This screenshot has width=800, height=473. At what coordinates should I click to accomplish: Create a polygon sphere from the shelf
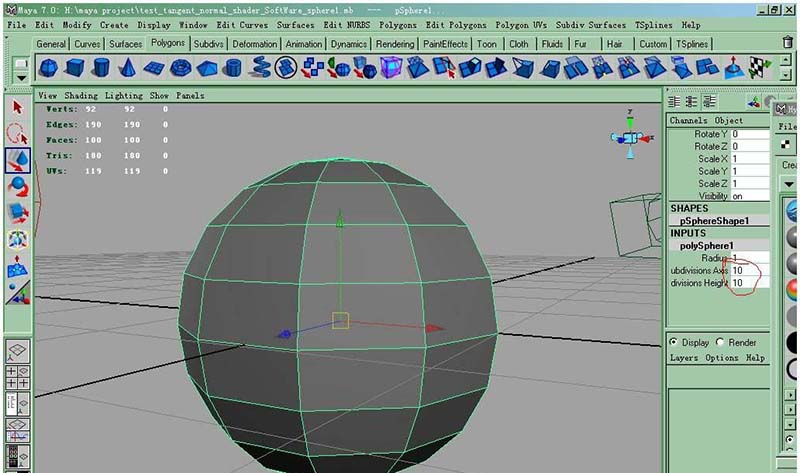point(48,67)
